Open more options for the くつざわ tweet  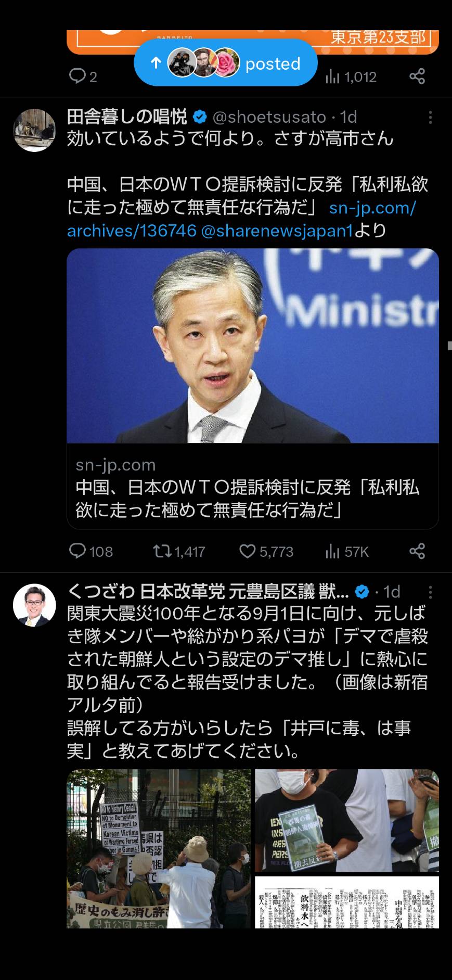click(430, 592)
